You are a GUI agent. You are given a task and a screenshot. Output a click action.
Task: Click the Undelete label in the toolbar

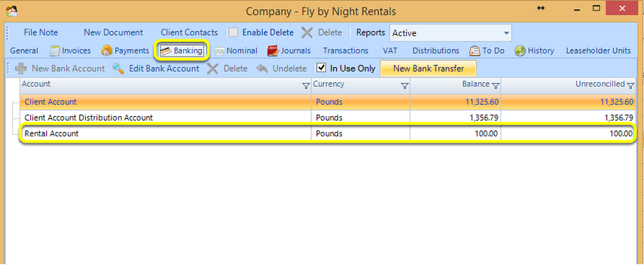tap(289, 69)
